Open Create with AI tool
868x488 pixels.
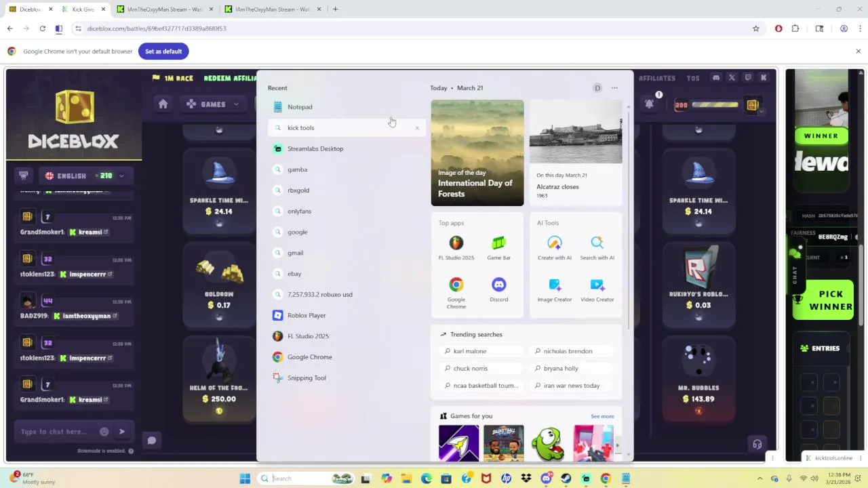[x=555, y=247]
